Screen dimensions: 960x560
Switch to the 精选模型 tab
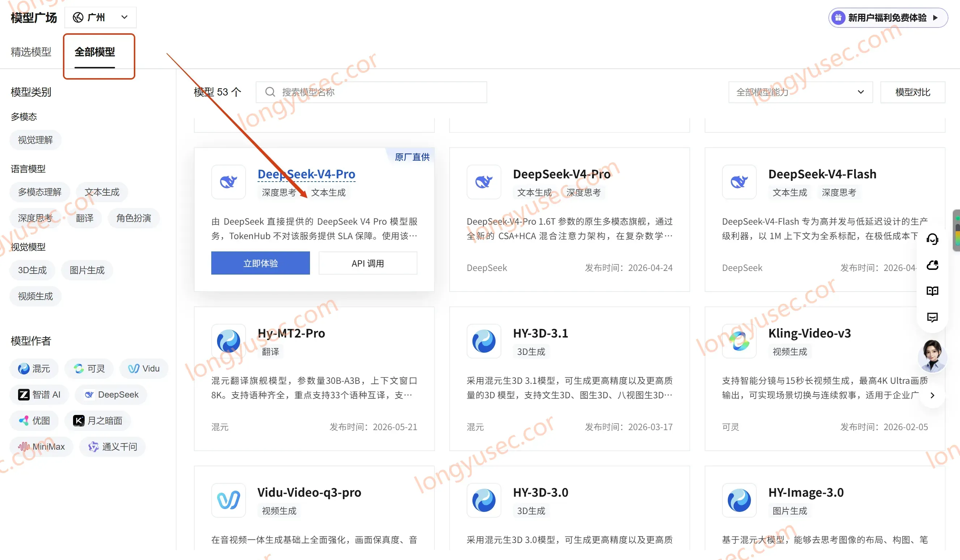coord(31,52)
